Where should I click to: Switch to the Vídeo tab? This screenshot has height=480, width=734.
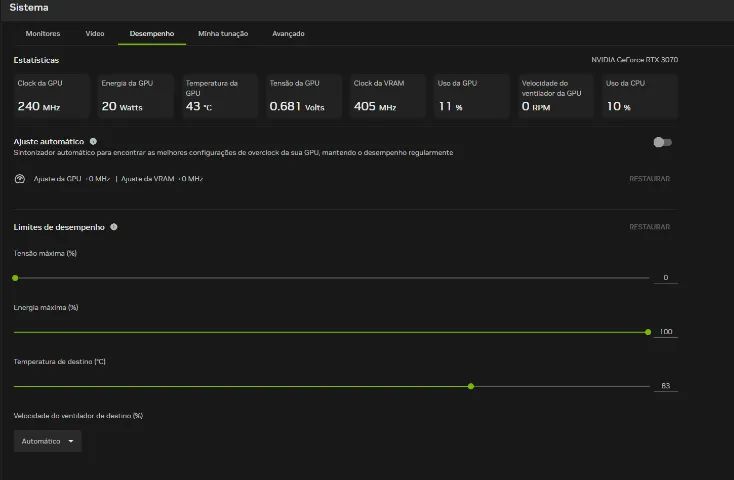click(x=95, y=34)
